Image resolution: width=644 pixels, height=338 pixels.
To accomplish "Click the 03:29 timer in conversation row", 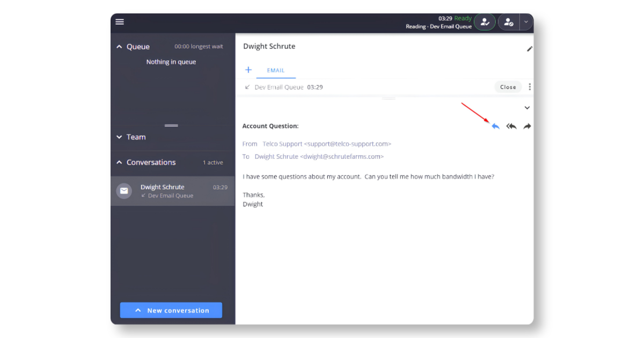I will tap(220, 187).
